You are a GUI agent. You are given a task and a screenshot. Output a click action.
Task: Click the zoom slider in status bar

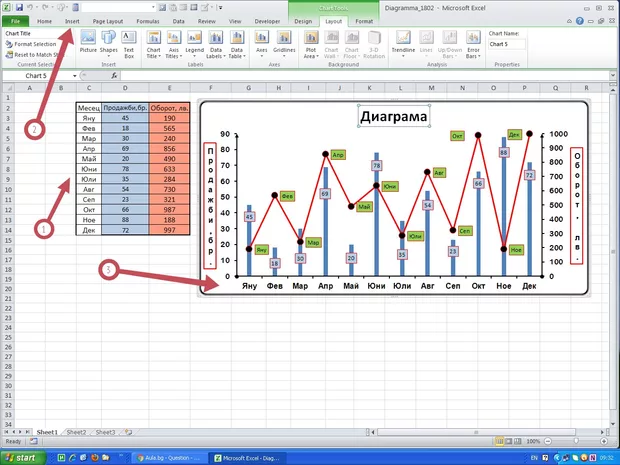(x=582, y=441)
